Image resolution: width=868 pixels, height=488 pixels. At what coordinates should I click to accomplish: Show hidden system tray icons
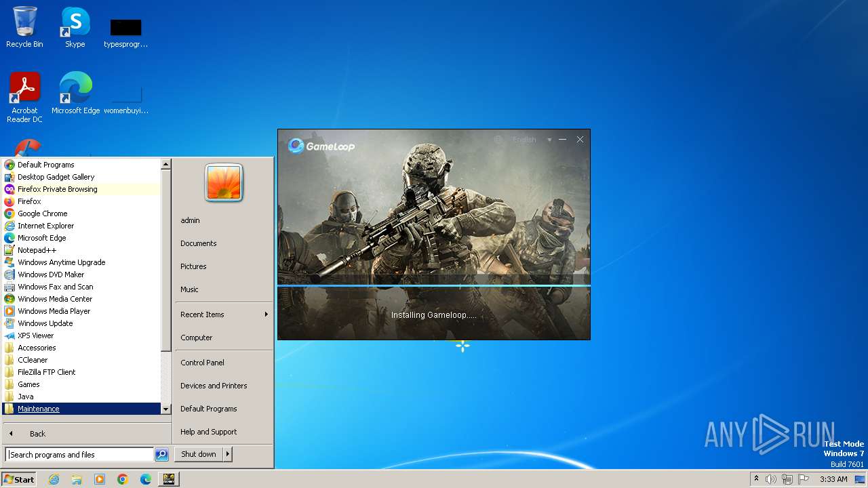click(x=757, y=479)
